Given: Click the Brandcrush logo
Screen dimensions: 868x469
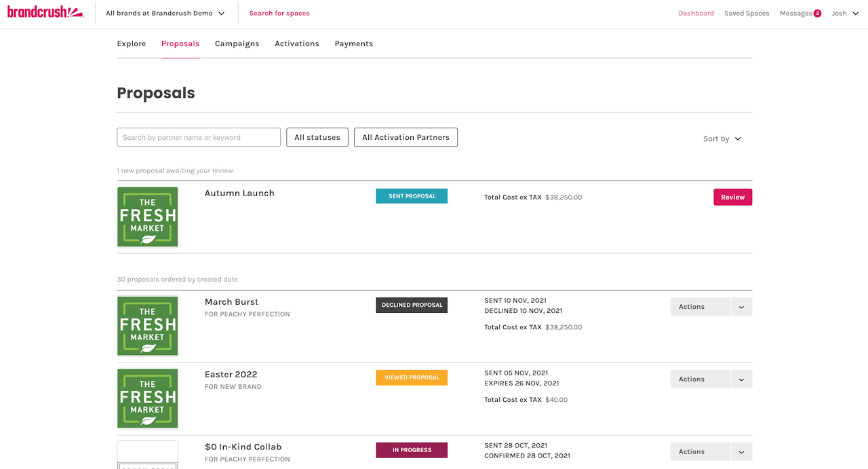Looking at the screenshot, I should pos(45,12).
